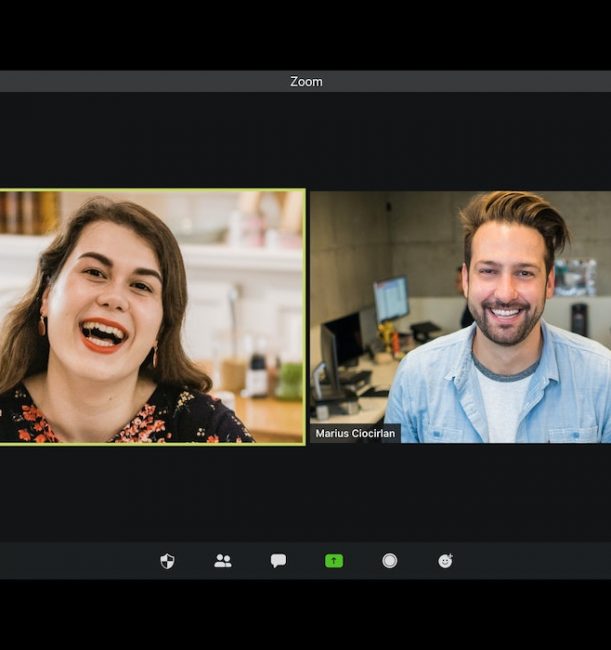
Task: Click the empty toolbar area left of Security
Action: [x=80, y=561]
